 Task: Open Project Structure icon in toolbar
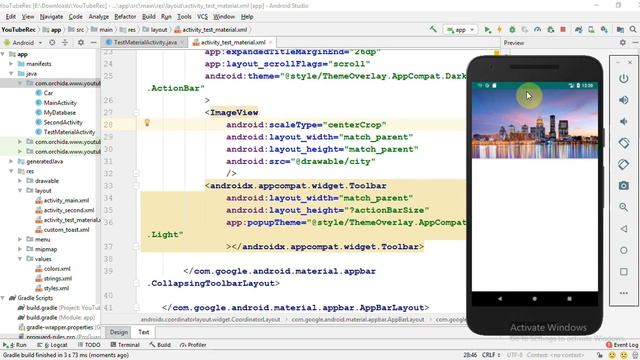coord(620,30)
